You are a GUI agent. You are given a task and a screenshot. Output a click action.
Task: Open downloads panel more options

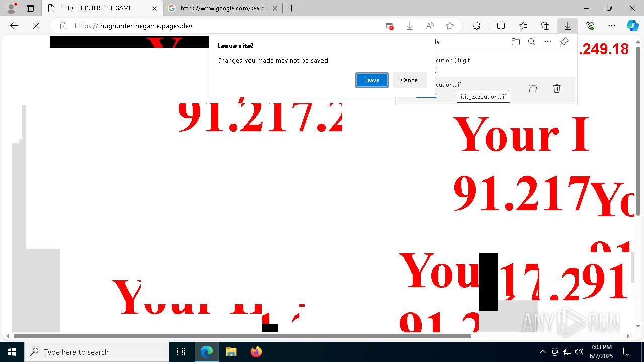pyautogui.click(x=548, y=42)
